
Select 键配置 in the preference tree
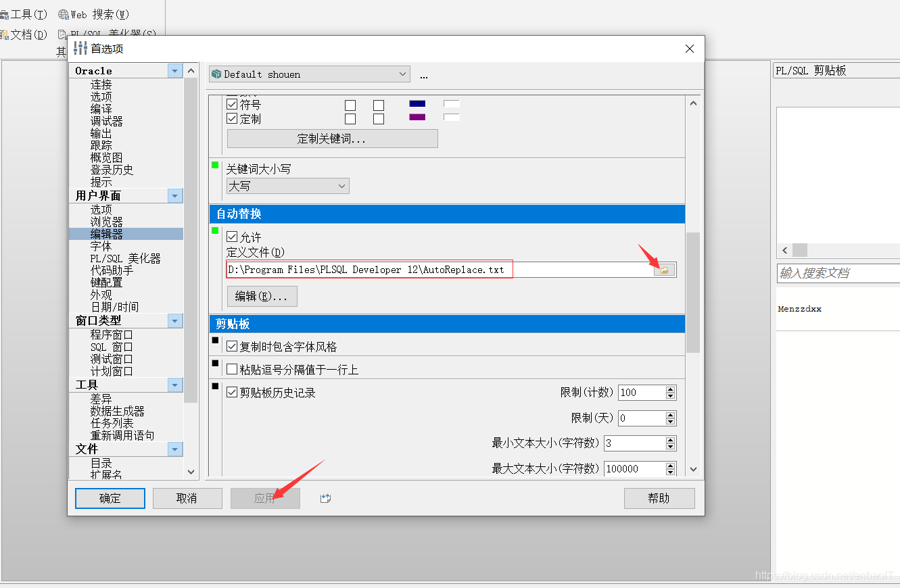coord(107,283)
